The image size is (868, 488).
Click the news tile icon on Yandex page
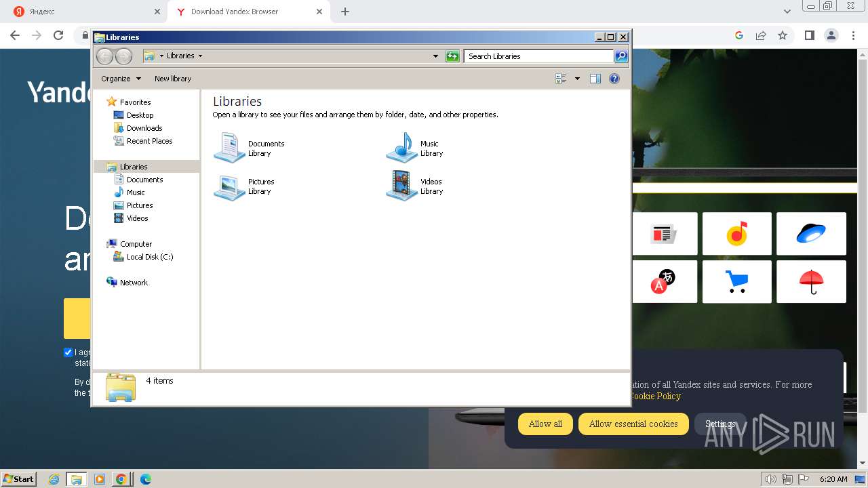coord(664,234)
